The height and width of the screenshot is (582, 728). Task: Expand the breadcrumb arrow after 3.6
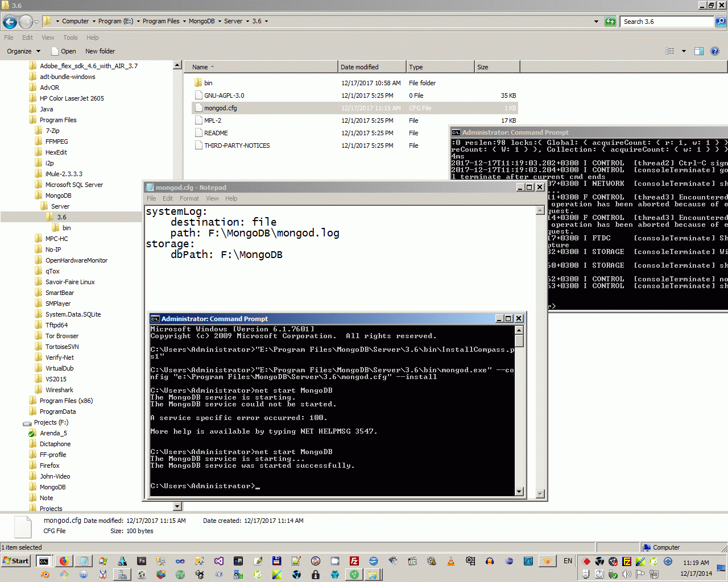pyautogui.click(x=266, y=22)
